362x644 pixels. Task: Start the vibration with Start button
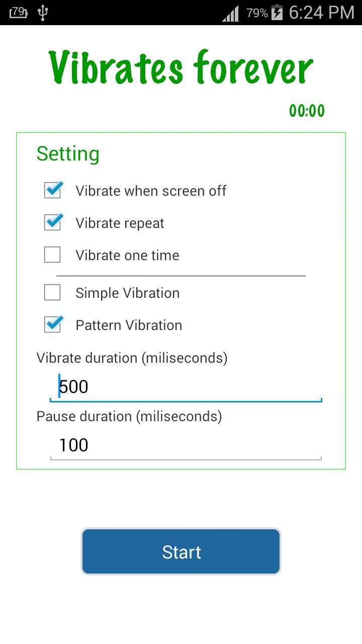point(181,551)
